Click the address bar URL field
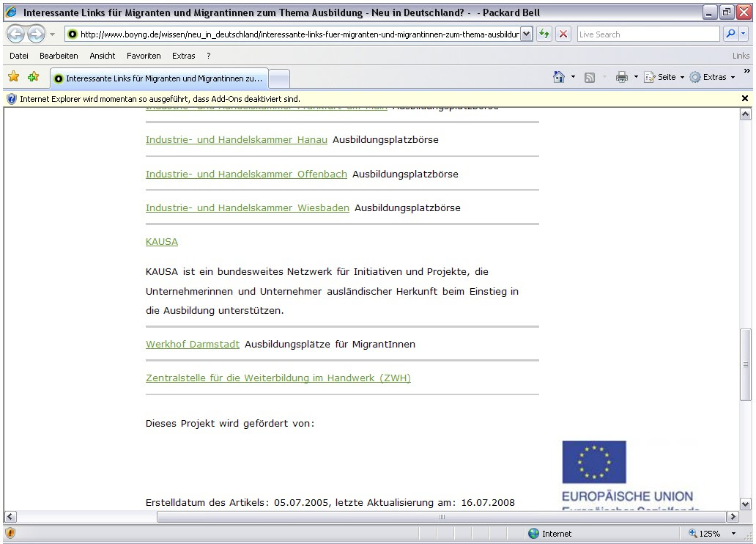This screenshot has width=756, height=544. point(299,34)
